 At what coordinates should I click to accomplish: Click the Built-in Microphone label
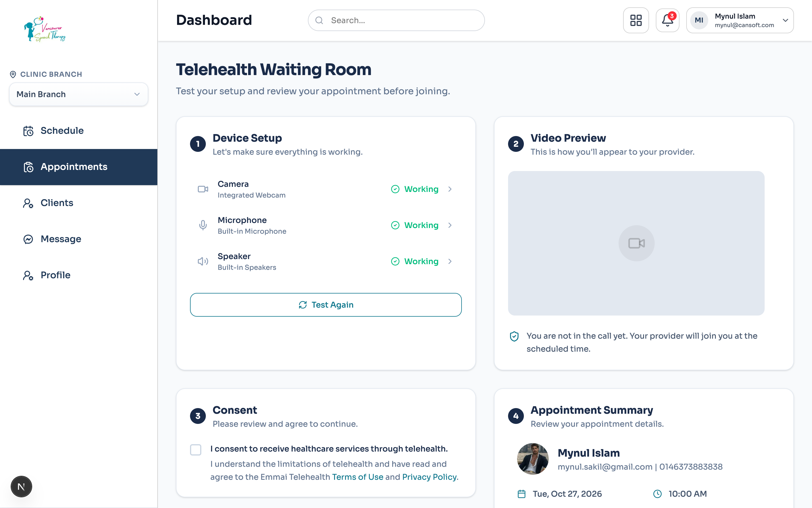(252, 231)
